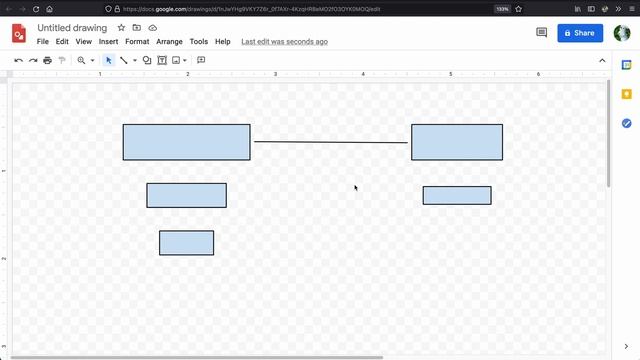This screenshot has width=640, height=360.
Task: Star the drawing document
Action: (x=121, y=28)
